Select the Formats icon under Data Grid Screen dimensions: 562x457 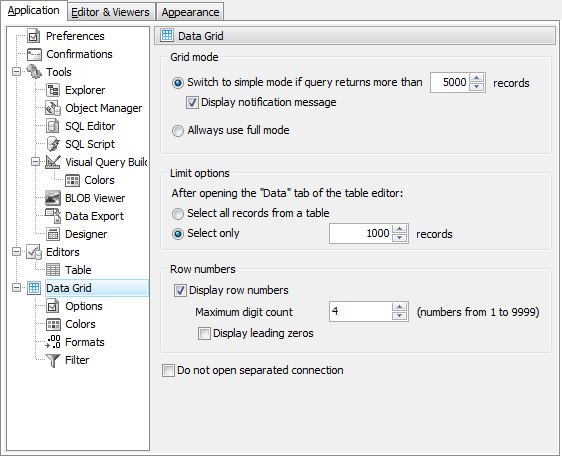click(x=53, y=342)
